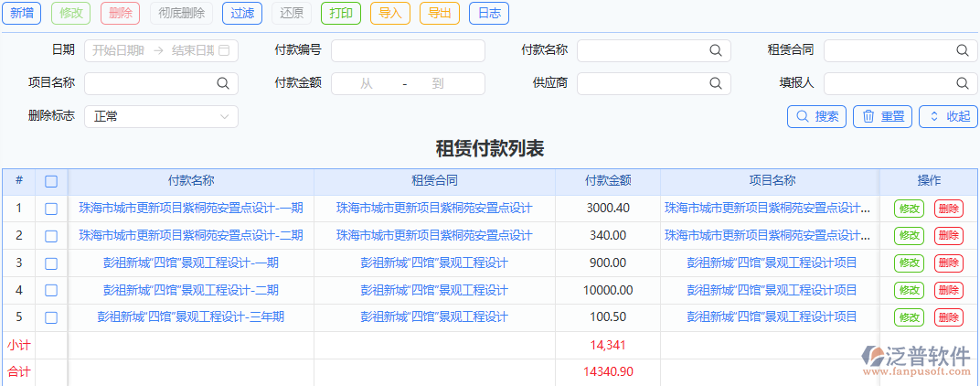The height and width of the screenshot is (386, 980).
Task: Click the 导出 button
Action: [440, 13]
